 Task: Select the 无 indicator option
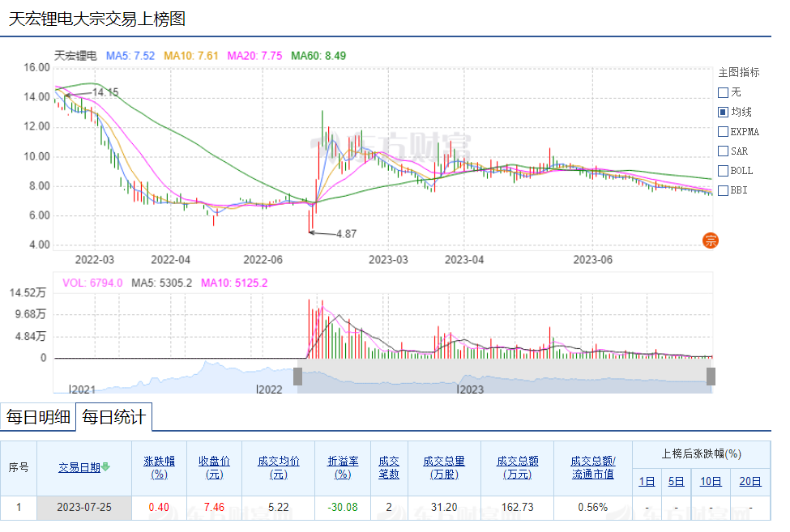723,92
